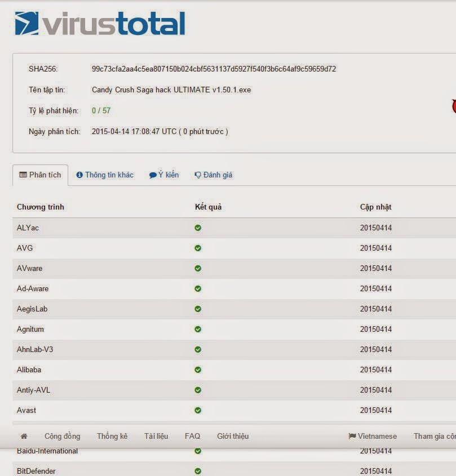Click the Avast program name
Viewport: 456px width, 476px height.
click(26, 410)
